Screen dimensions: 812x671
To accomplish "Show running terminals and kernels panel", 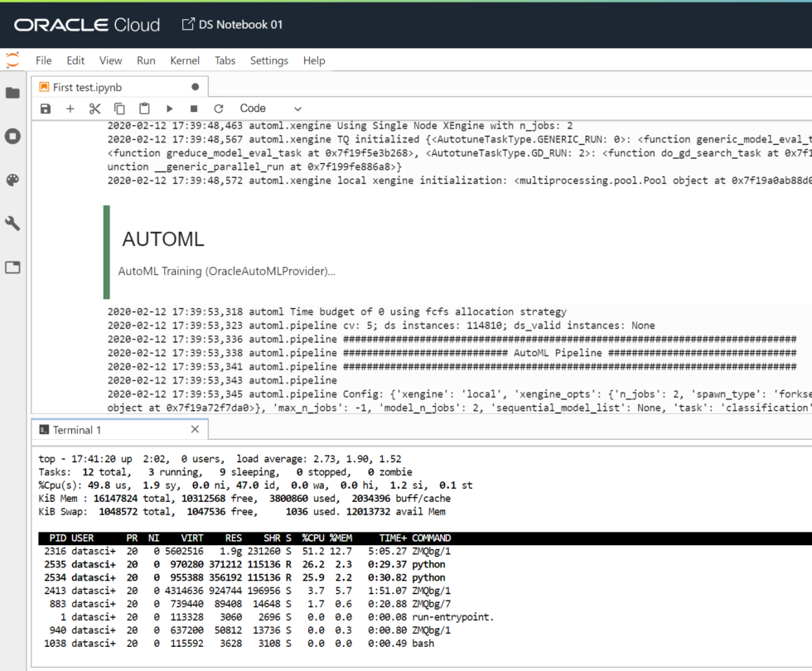I will click(12, 136).
